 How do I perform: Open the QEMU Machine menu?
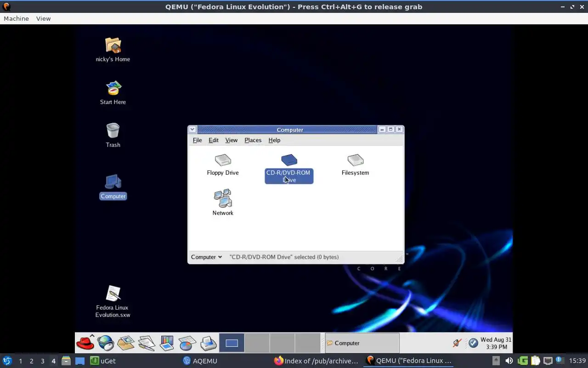pos(16,18)
